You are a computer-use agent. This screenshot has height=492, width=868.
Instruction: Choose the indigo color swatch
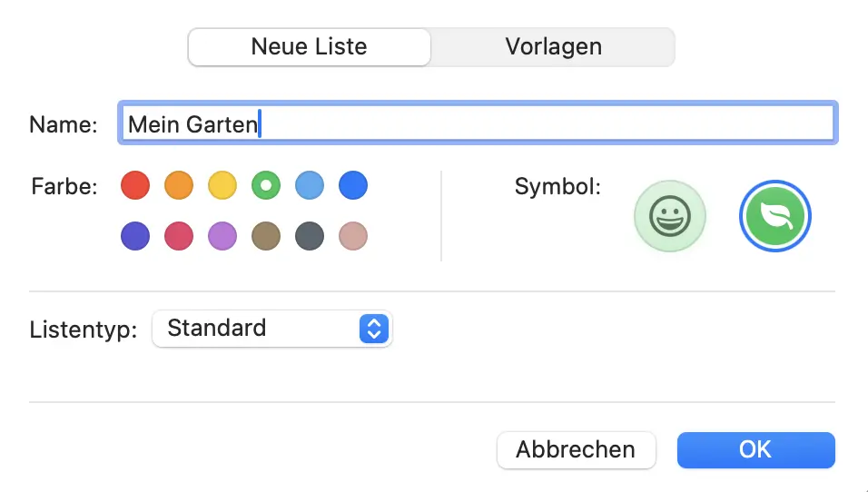pyautogui.click(x=135, y=237)
